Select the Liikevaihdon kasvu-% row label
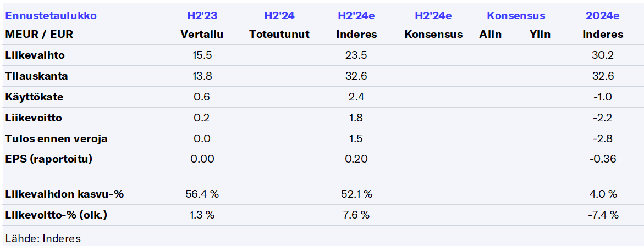644x246 pixels. point(64,194)
